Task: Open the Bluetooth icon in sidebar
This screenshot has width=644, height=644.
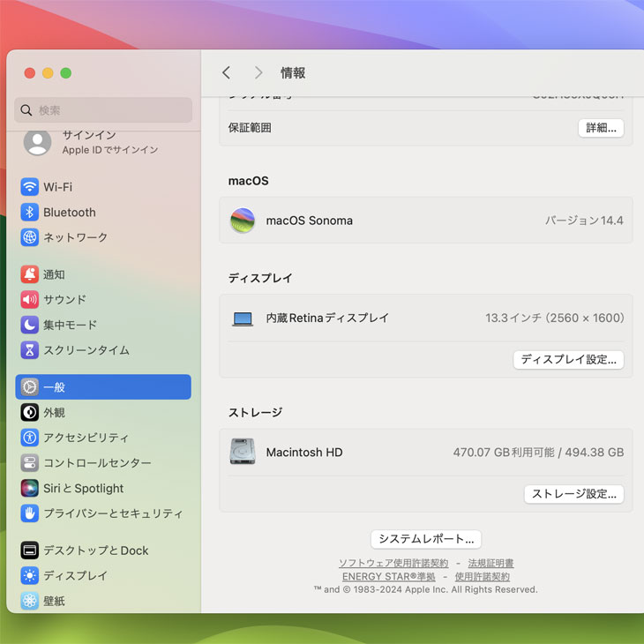Action: pos(30,213)
